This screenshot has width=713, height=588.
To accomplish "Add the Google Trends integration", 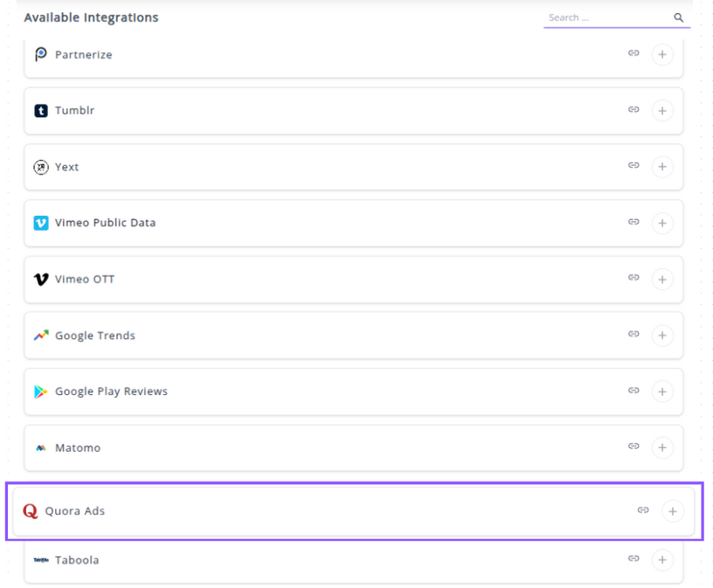I will (x=662, y=336).
